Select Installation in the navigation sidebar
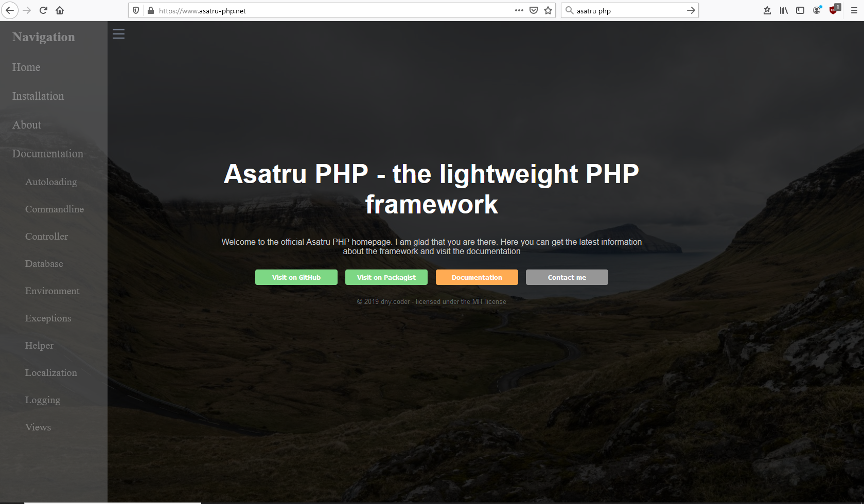Screen dimensions: 864x504 (38, 96)
